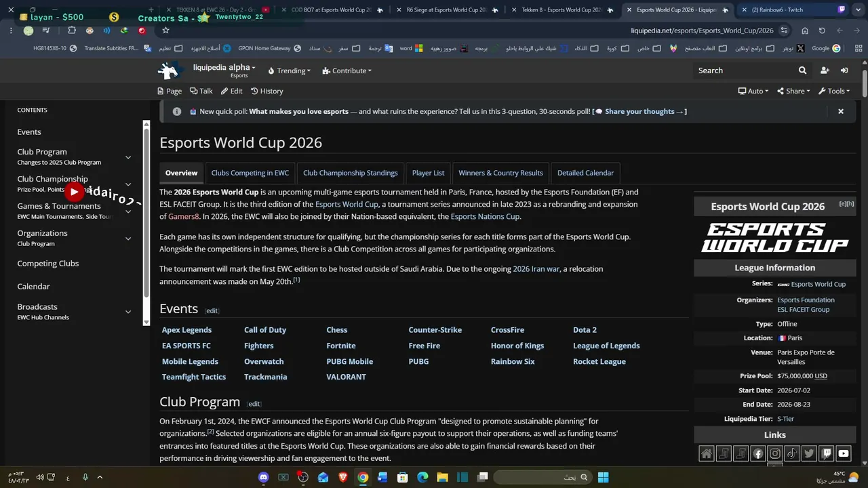Open the Share dropdown
This screenshot has height=488, width=868.
coord(794,91)
